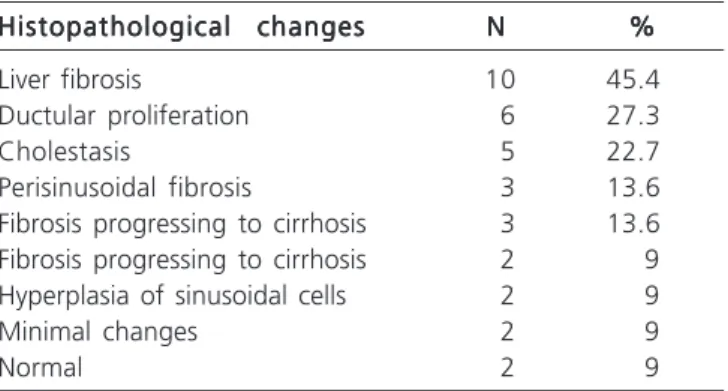Click N value 3 for Perisinusoidal fibrosis
The image size is (728, 391).
pyautogui.click(x=507, y=188)
